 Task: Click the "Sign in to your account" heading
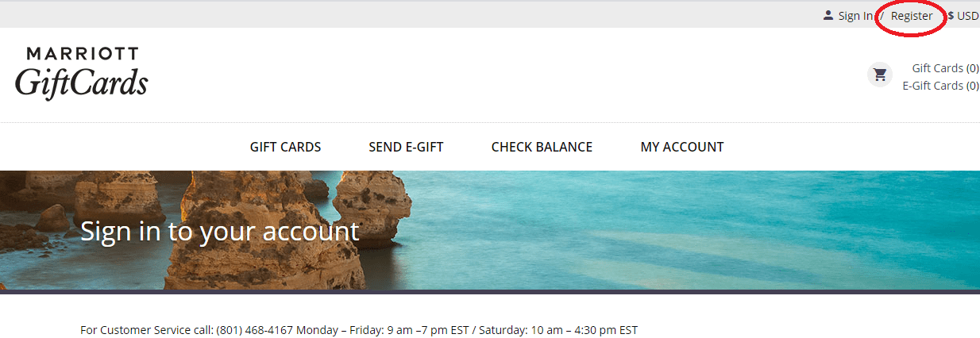click(x=220, y=232)
